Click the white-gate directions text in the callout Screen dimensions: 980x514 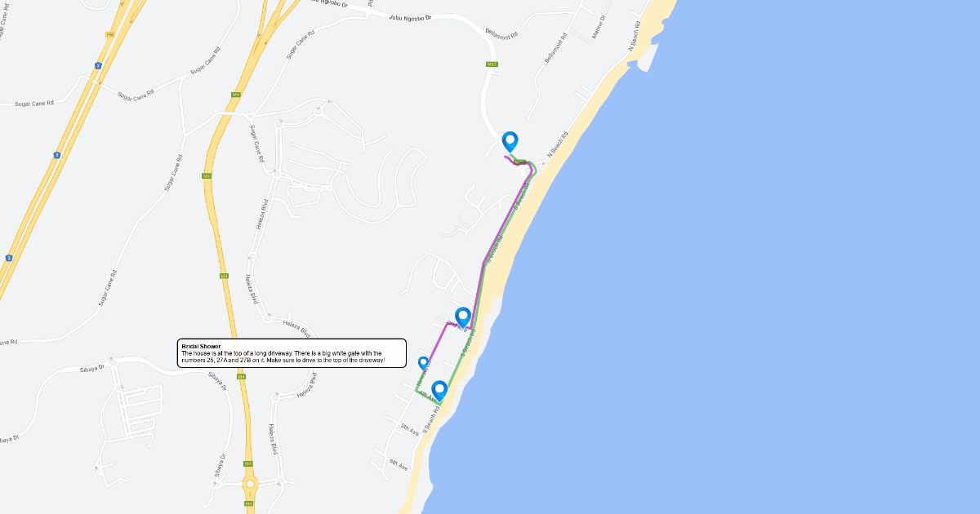pos(283,357)
